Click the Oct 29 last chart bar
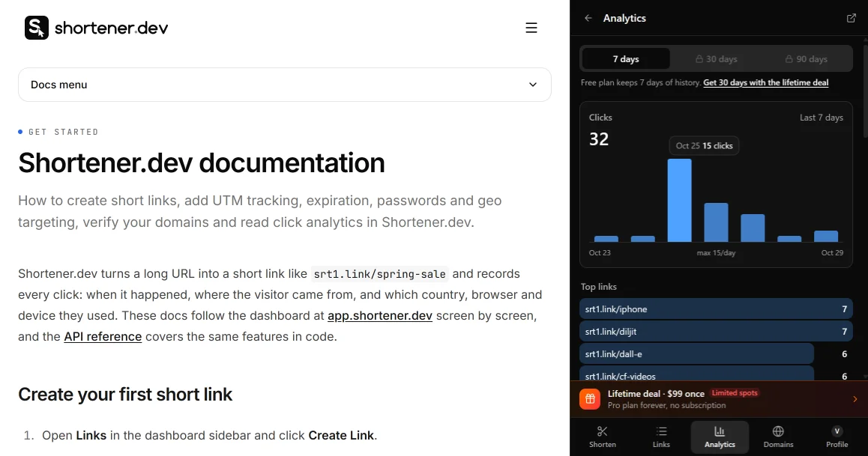The width and height of the screenshot is (868, 456). click(x=826, y=237)
